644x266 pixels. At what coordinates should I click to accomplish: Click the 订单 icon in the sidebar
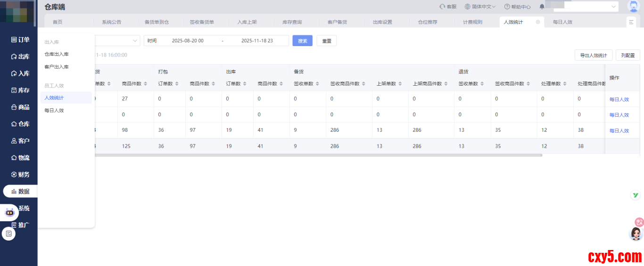(14, 40)
